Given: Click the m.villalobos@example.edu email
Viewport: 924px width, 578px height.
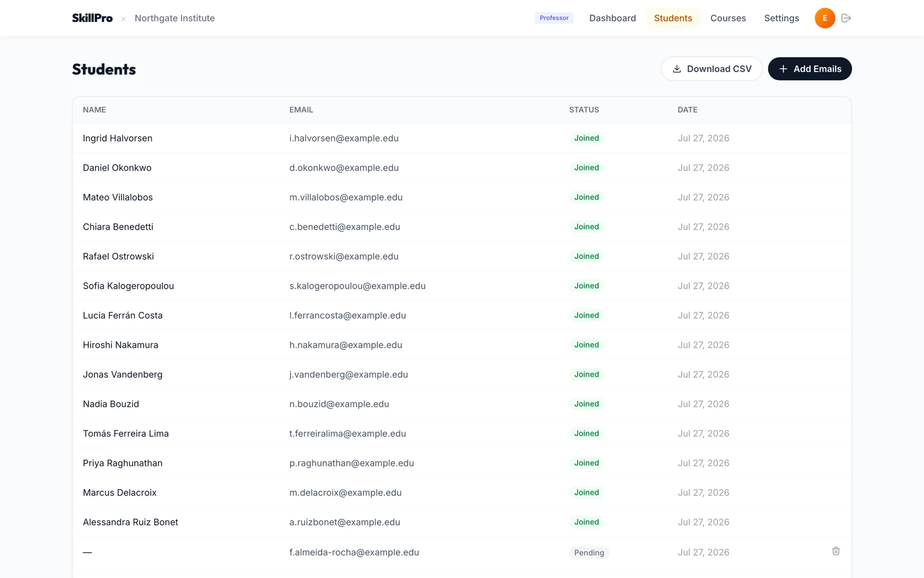Looking at the screenshot, I should [x=346, y=197].
